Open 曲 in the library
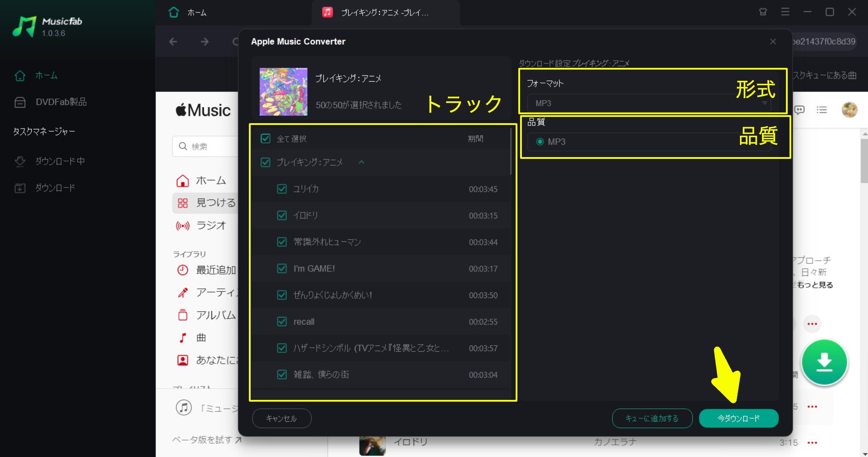The height and width of the screenshot is (457, 868). point(193,338)
